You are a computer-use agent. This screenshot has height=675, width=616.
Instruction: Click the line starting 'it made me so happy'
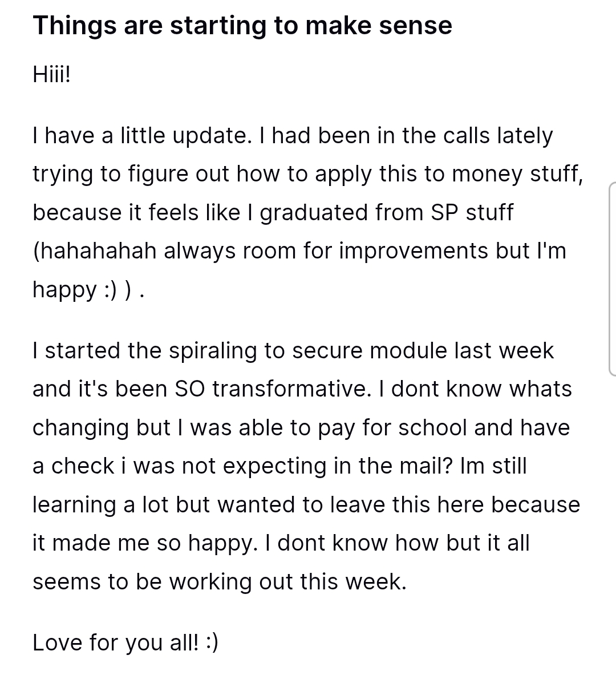[281, 543]
